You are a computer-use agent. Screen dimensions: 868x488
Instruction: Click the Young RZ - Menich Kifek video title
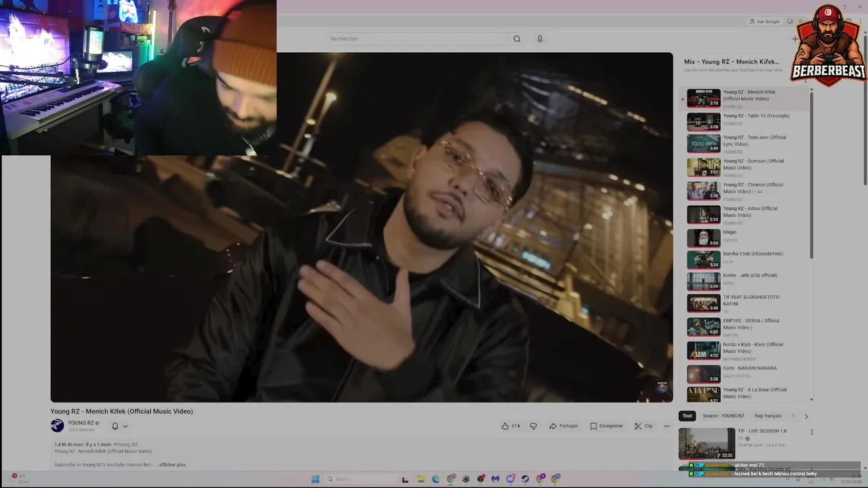(121, 411)
